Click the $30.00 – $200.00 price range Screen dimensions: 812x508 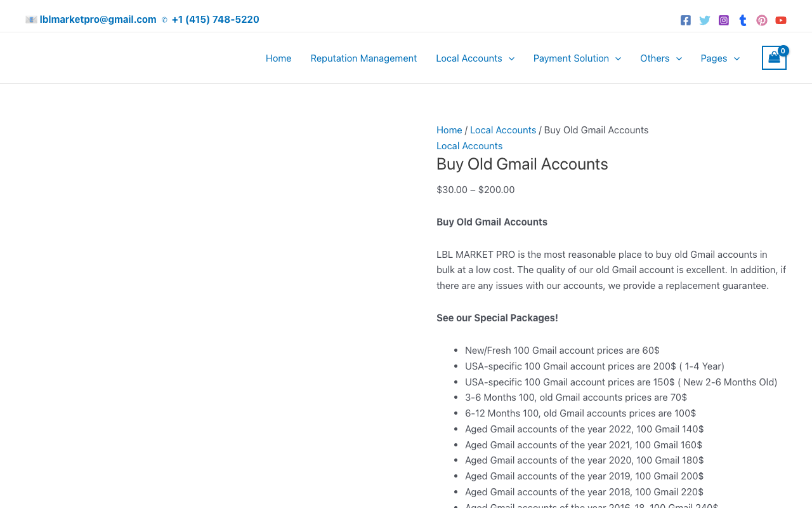476,190
